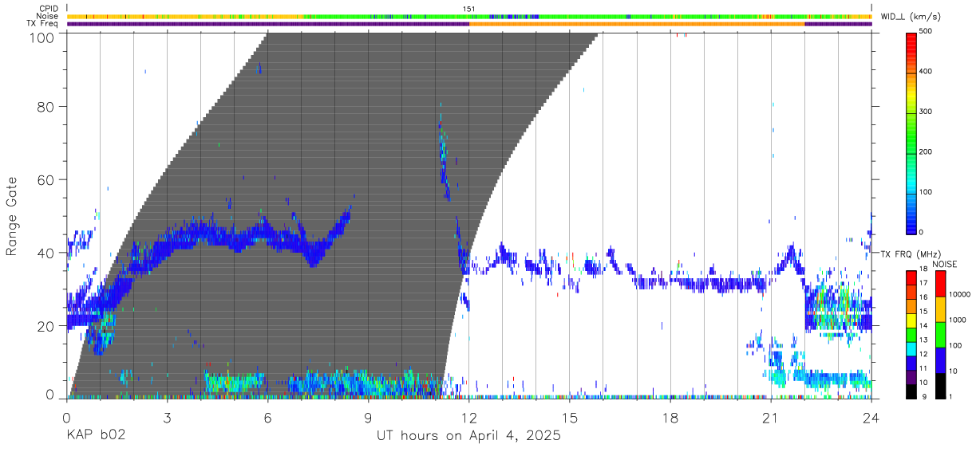980x452 pixels.
Task: Click UT hour tick label 9
Action: coord(368,418)
